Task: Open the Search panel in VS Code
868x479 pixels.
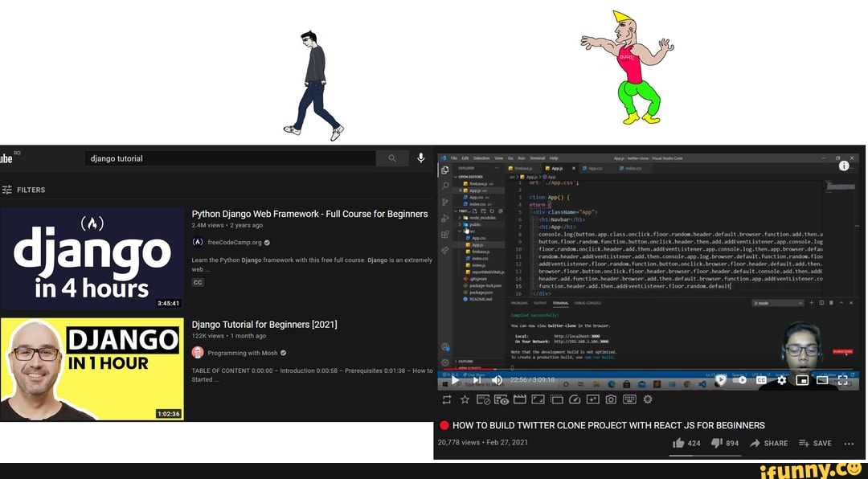Action: (x=447, y=185)
